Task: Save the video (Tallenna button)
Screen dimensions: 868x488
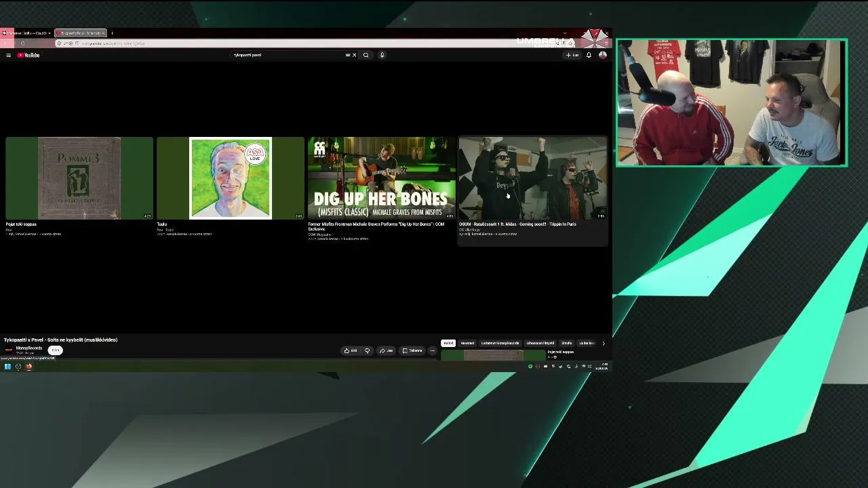Action: click(x=412, y=350)
